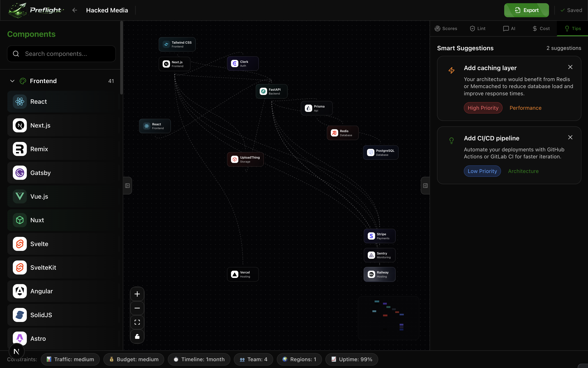
Task: Click the Export button
Action: (x=526, y=10)
